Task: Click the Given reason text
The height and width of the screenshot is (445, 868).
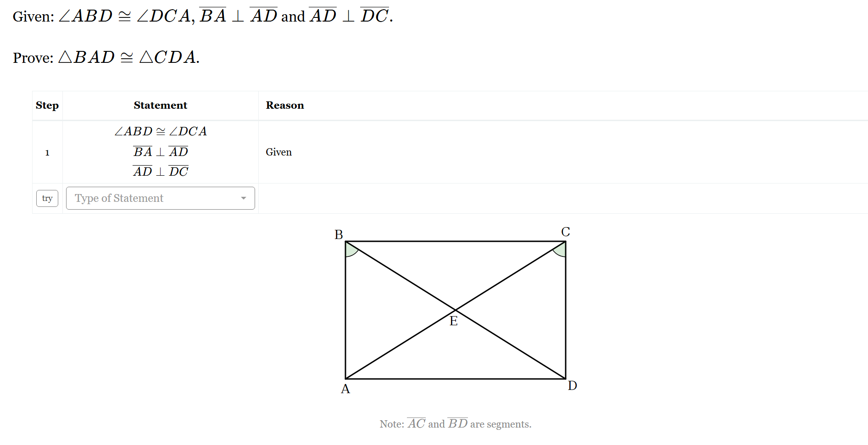Action: (278, 152)
